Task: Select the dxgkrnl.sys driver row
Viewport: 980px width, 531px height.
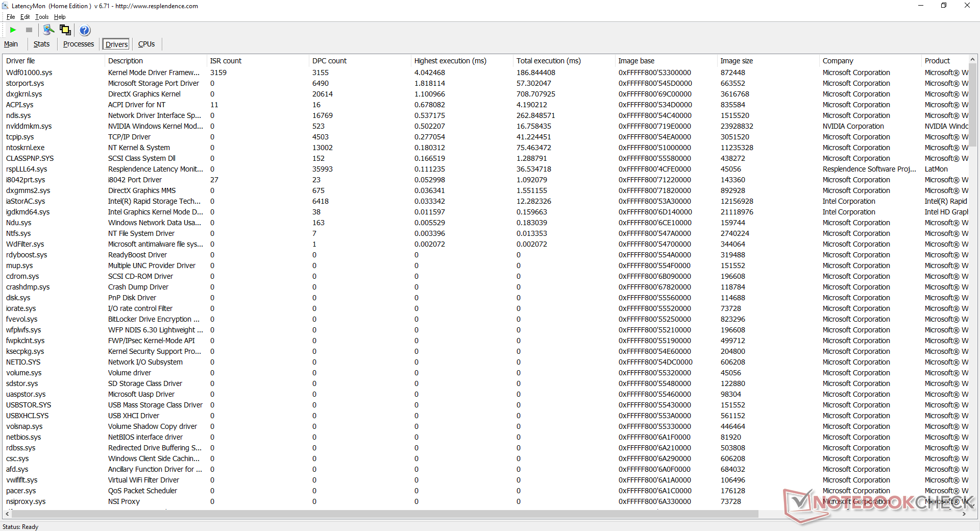Action: [x=485, y=94]
